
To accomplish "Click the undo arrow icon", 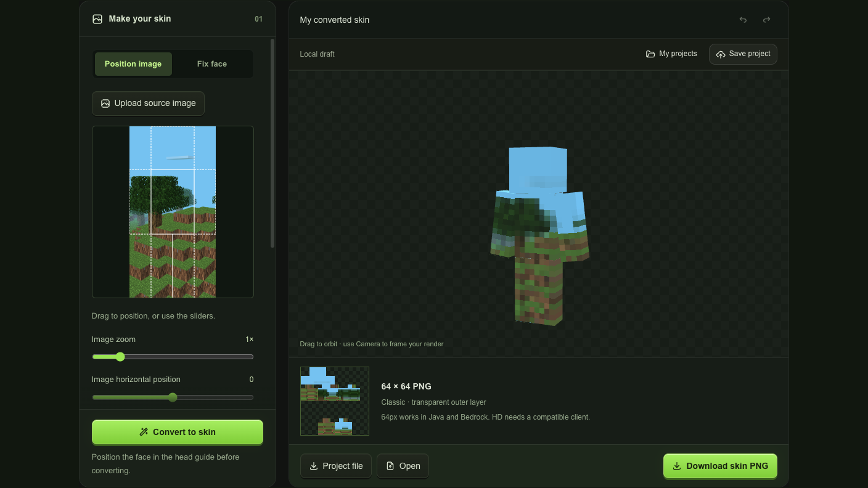I will (x=743, y=20).
